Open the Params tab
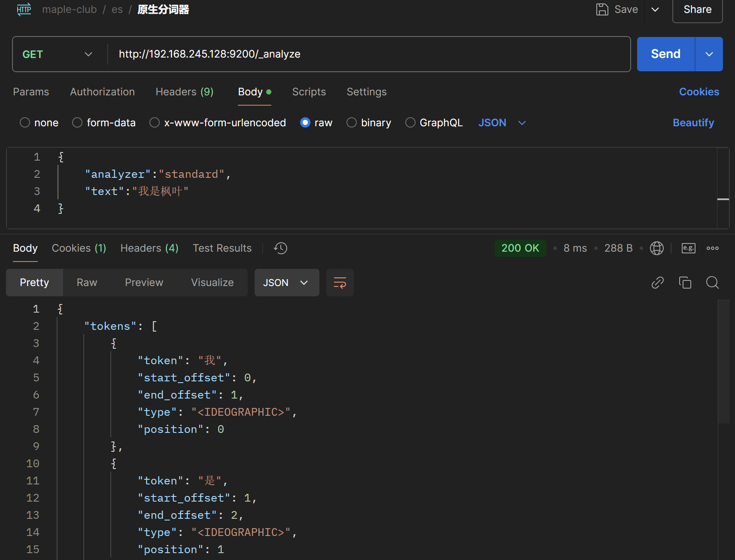This screenshot has width=735, height=560. pyautogui.click(x=31, y=92)
